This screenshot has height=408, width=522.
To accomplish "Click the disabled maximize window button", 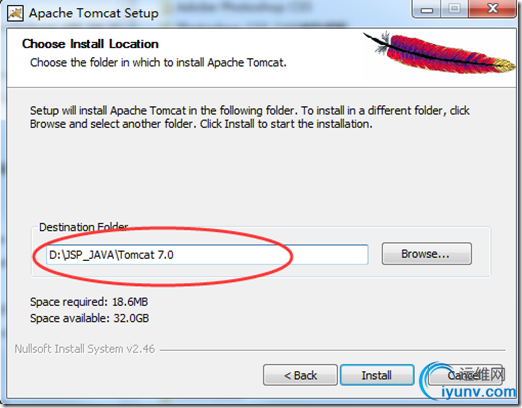I will (x=454, y=9).
